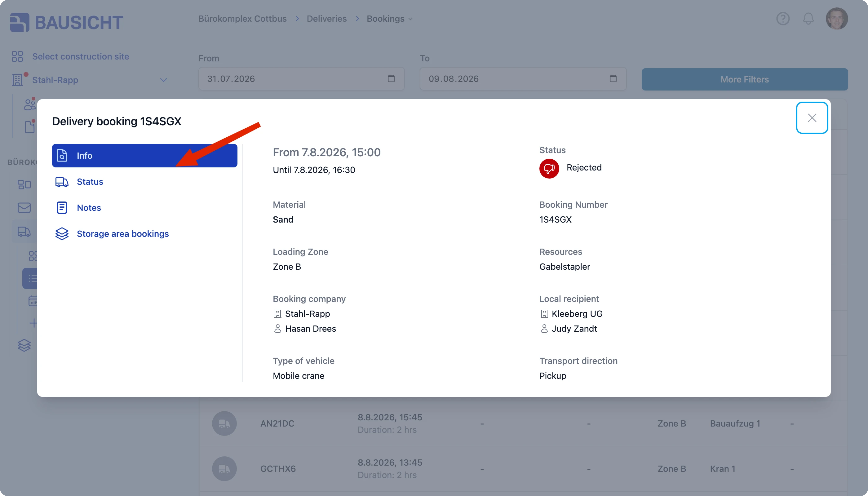
Task: Click the Notes tab document icon
Action: pyautogui.click(x=62, y=208)
